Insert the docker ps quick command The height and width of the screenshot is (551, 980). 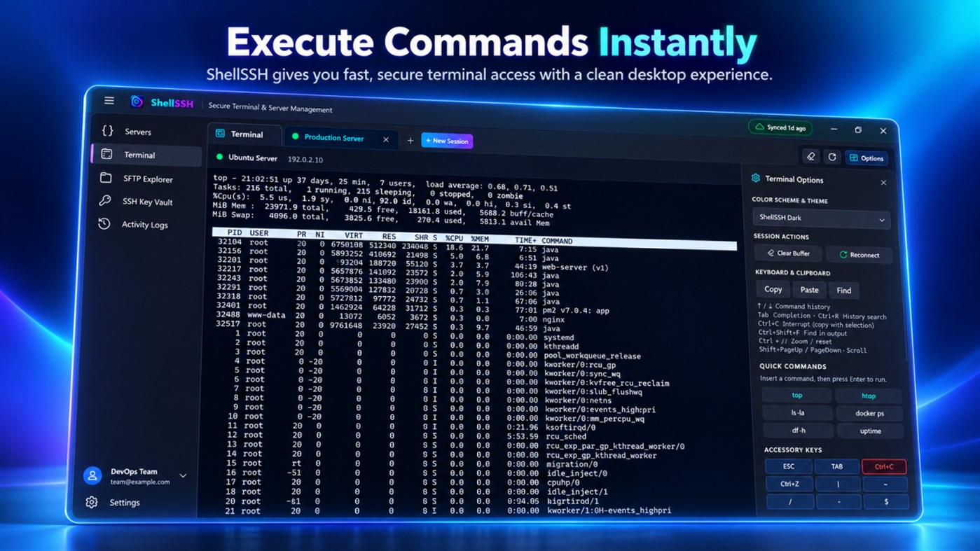click(x=869, y=414)
